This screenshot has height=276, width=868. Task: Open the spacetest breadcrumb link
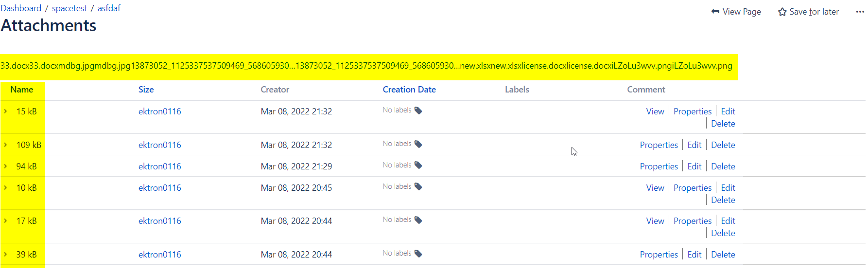tap(69, 8)
